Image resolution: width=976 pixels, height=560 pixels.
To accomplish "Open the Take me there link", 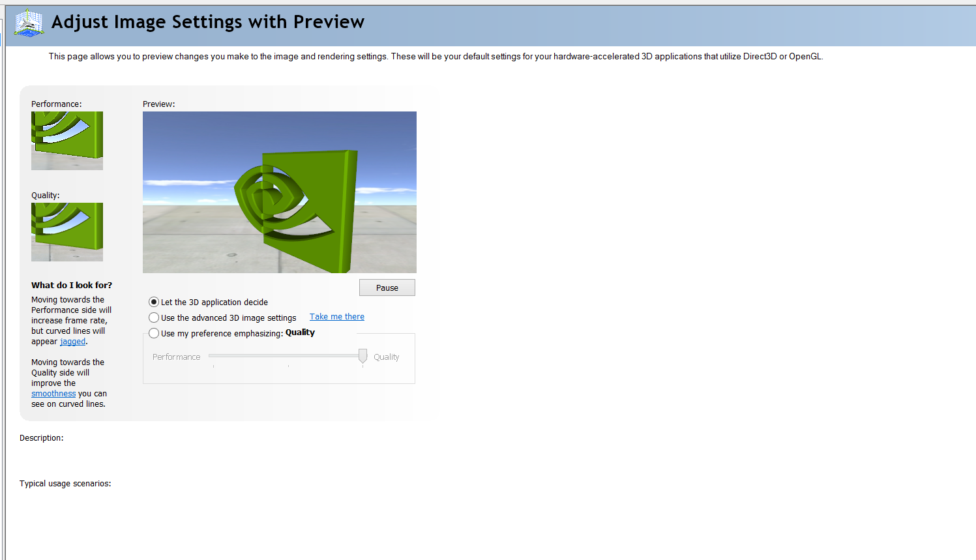I will point(337,317).
